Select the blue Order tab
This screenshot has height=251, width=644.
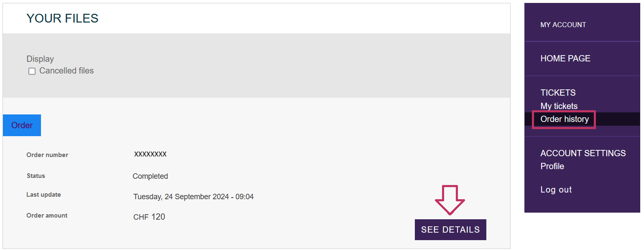22,125
